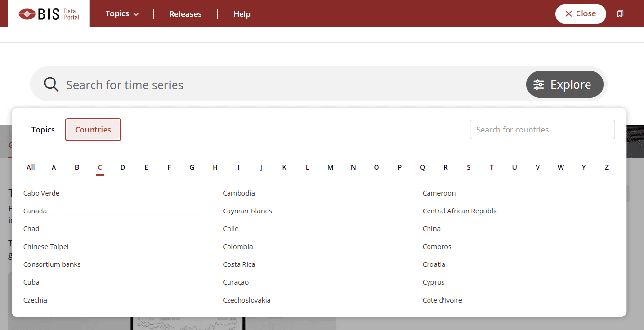Filter countries by letter V

coord(537,167)
